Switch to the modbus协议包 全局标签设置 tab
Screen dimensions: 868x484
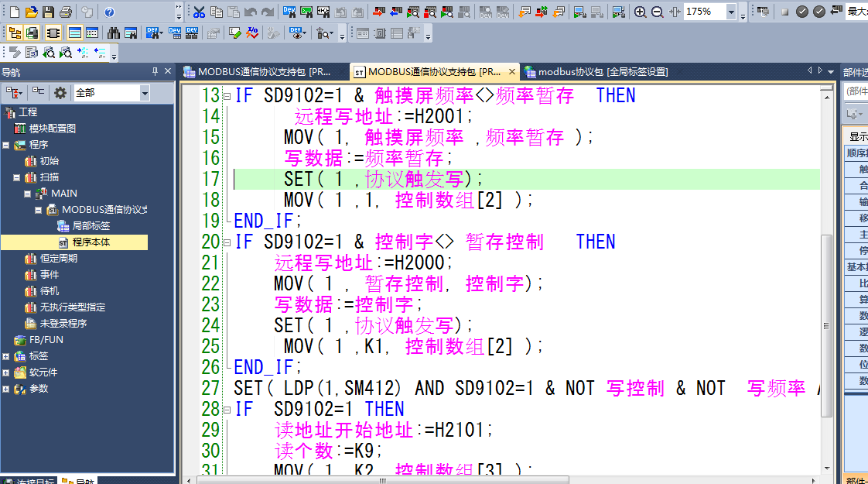coord(596,71)
